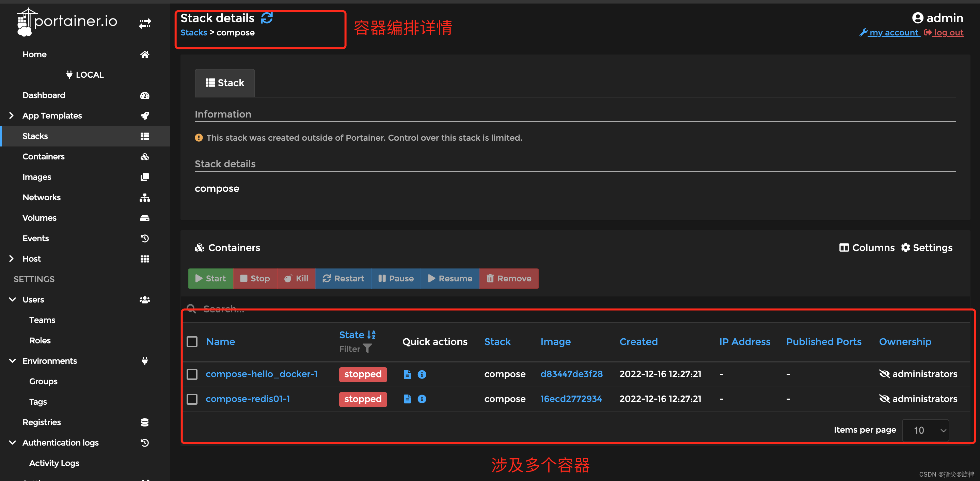The height and width of the screenshot is (481, 980).
Task: Click the Stacks breadcrumb link
Action: click(x=193, y=33)
